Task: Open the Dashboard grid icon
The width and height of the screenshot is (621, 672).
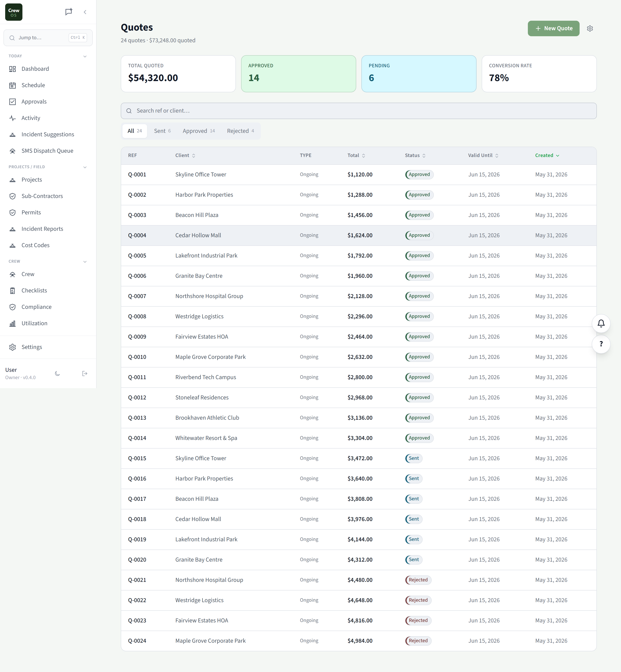Action: click(x=13, y=69)
